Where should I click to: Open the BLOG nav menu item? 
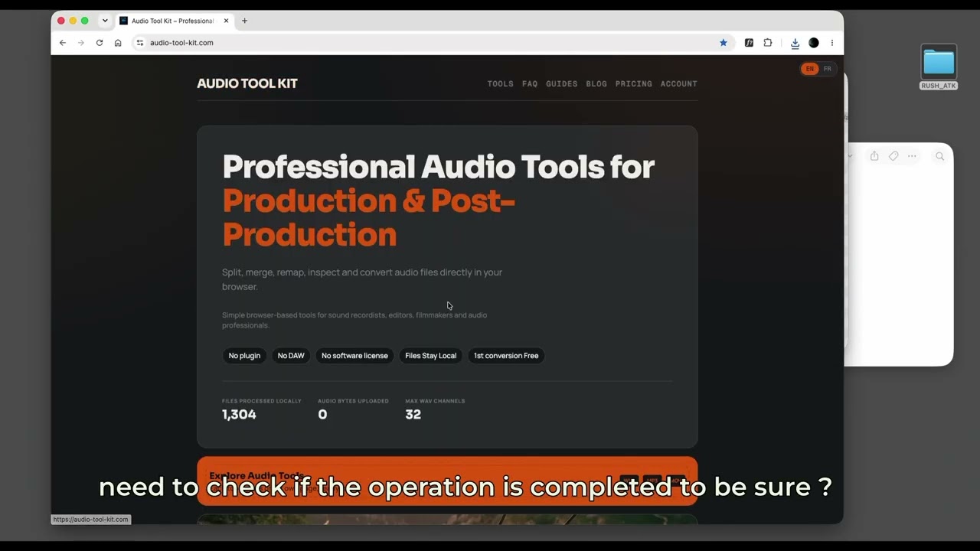pyautogui.click(x=596, y=84)
